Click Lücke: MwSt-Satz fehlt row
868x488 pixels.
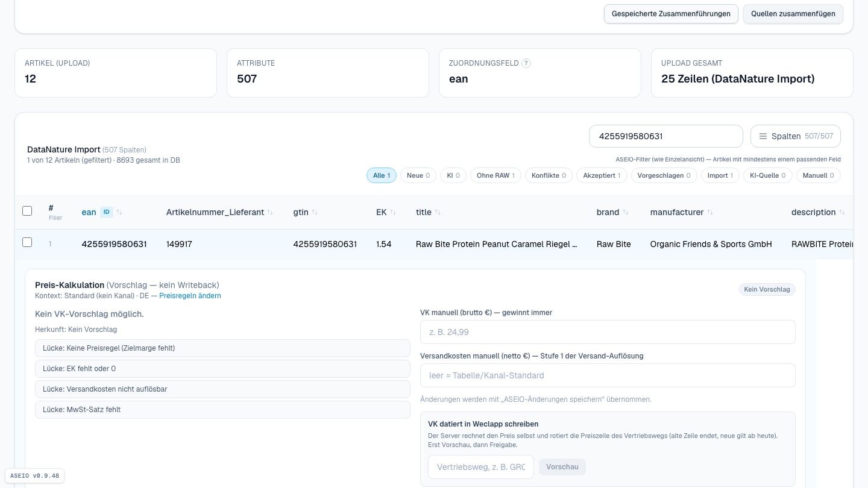[222, 410]
